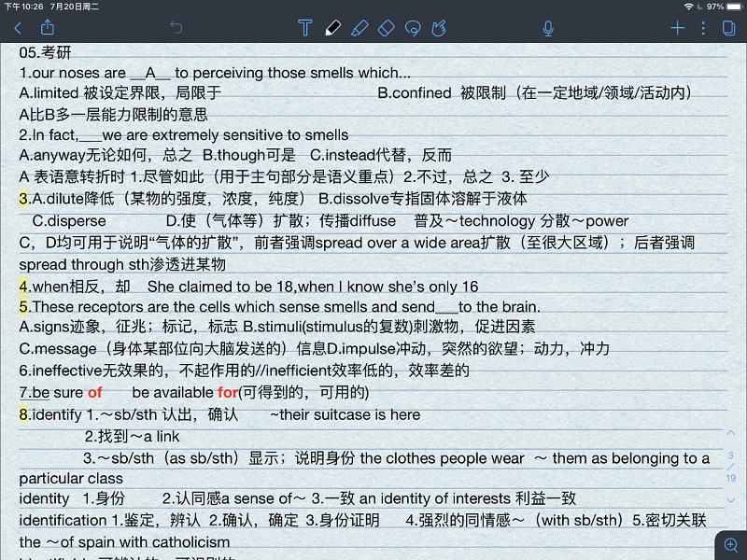Open the share/export menu
The width and height of the screenshot is (747, 560).
[x=48, y=28]
